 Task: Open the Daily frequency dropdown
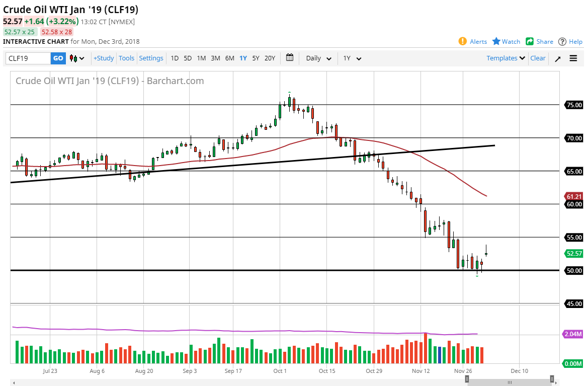click(x=319, y=58)
